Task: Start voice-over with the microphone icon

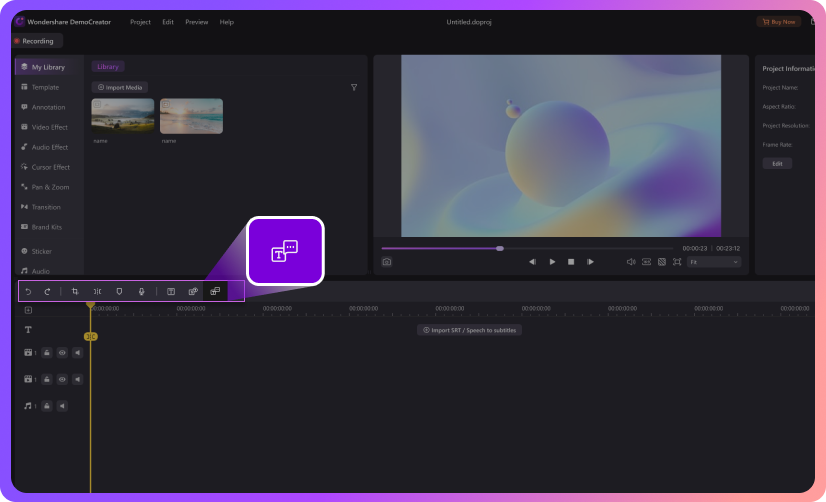Action: point(141,291)
